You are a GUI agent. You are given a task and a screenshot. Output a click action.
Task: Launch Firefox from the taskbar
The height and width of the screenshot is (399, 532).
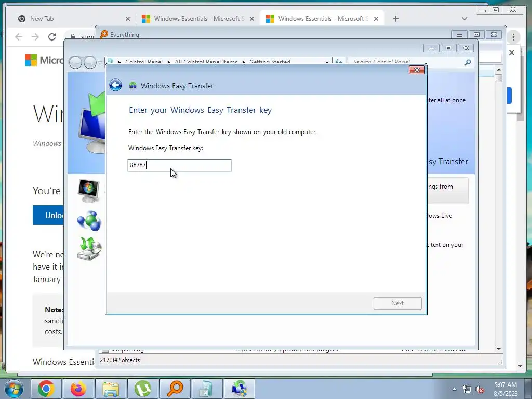(x=78, y=389)
